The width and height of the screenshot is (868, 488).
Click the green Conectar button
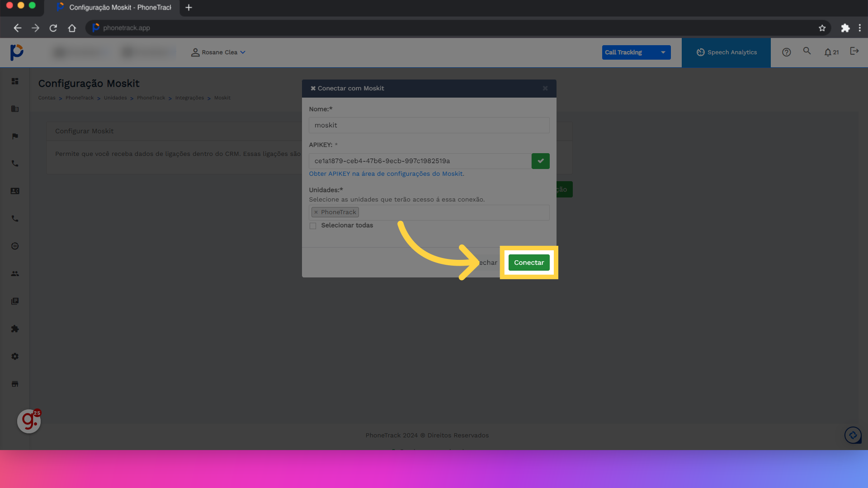[528, 263]
